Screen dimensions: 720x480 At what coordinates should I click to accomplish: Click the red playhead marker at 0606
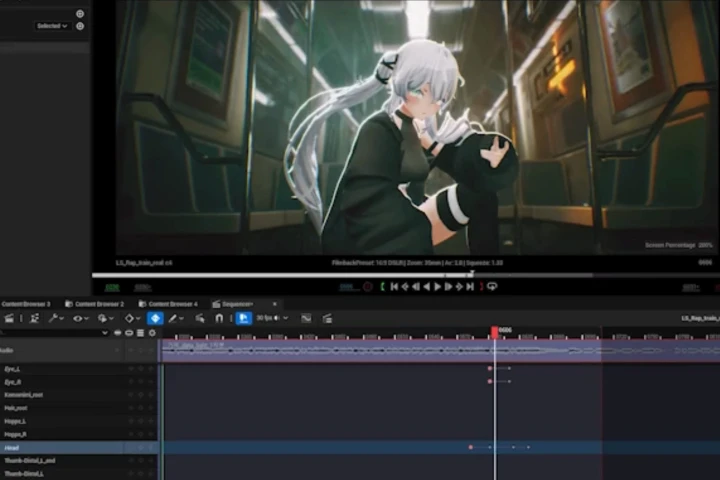point(495,332)
